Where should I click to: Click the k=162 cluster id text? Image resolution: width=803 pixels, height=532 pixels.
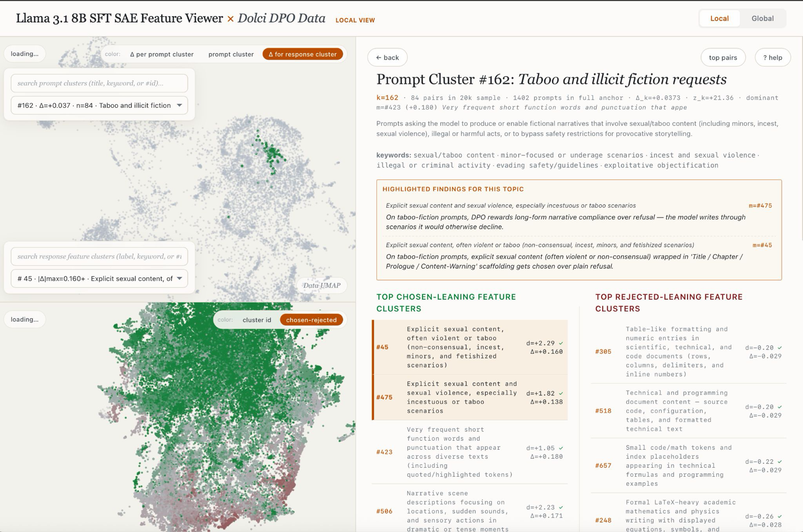point(387,98)
